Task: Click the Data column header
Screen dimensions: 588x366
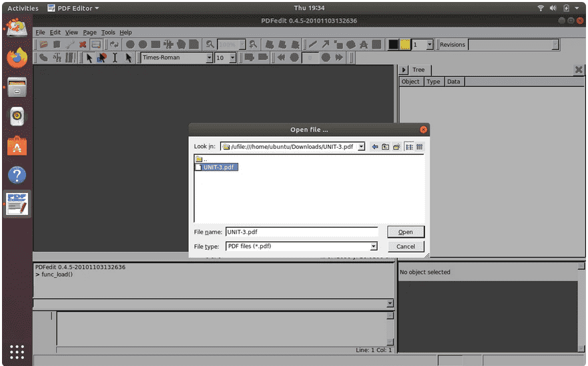Action: tap(454, 81)
